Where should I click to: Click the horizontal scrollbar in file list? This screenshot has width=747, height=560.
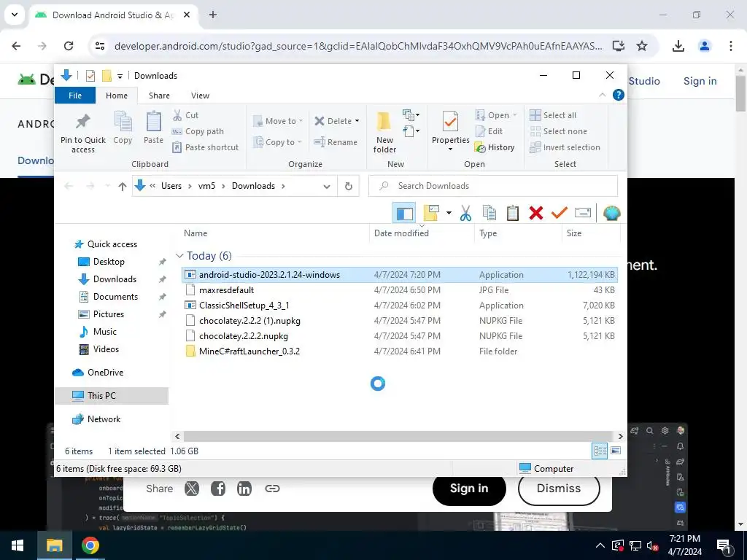pyautogui.click(x=398, y=436)
